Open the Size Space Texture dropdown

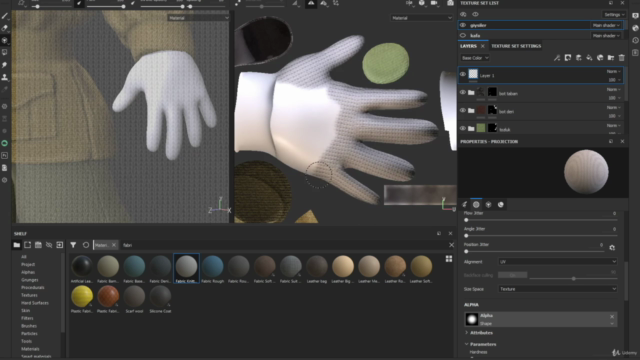(558, 289)
